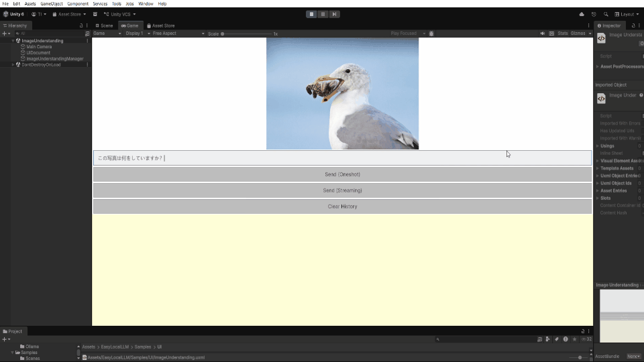Image resolution: width=644 pixels, height=362 pixels.
Task: Open the Window menu
Action: click(146, 4)
